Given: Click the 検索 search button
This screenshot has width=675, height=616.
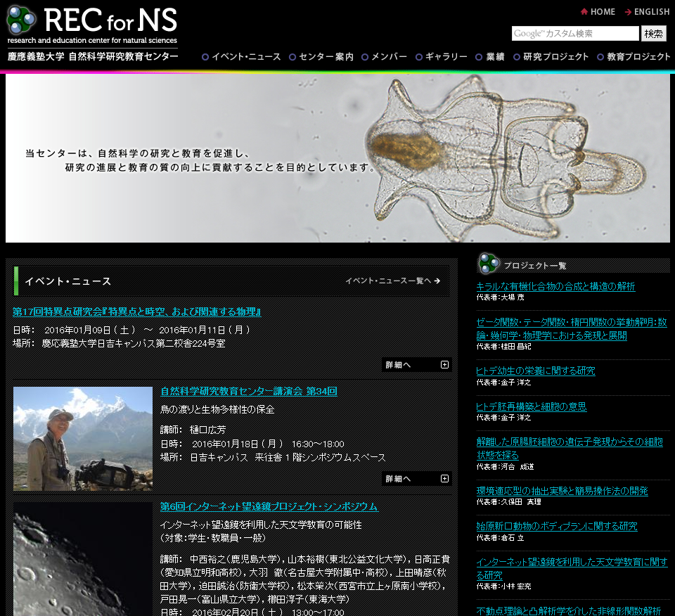Looking at the screenshot, I should 653,34.
